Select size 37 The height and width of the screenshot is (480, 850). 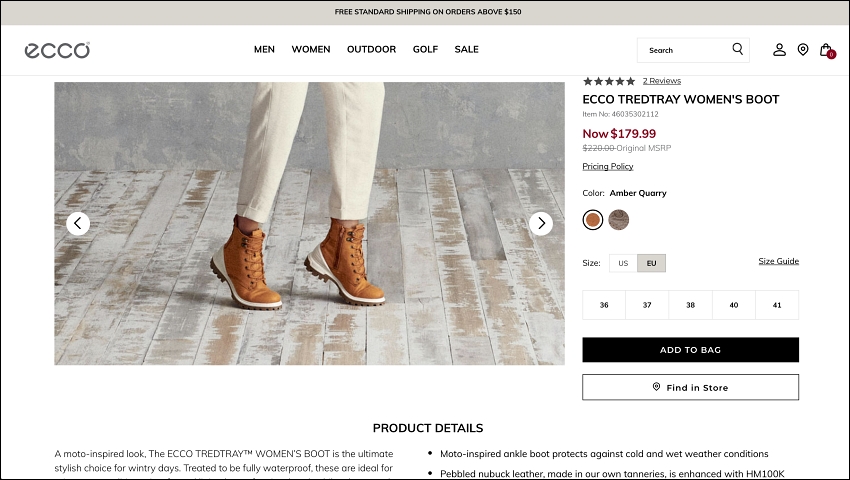647,305
